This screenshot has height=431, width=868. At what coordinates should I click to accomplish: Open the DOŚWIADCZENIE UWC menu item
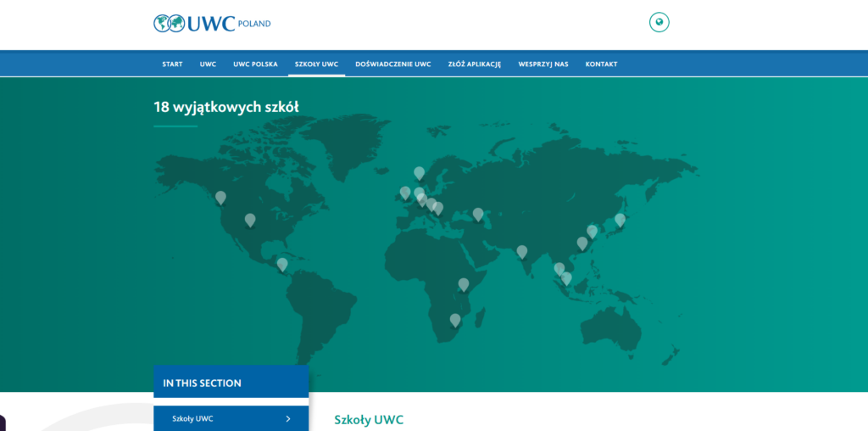pyautogui.click(x=393, y=64)
